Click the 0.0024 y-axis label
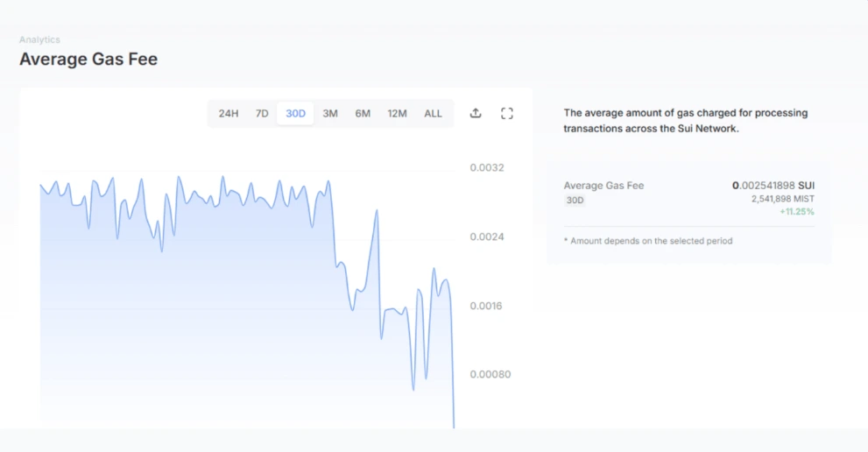The width and height of the screenshot is (868, 452). click(x=487, y=237)
